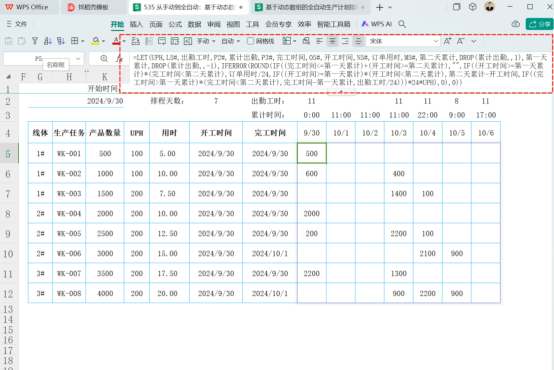554x370 pixels.
Task: Click the cloud sync icon
Action: coord(515,24)
